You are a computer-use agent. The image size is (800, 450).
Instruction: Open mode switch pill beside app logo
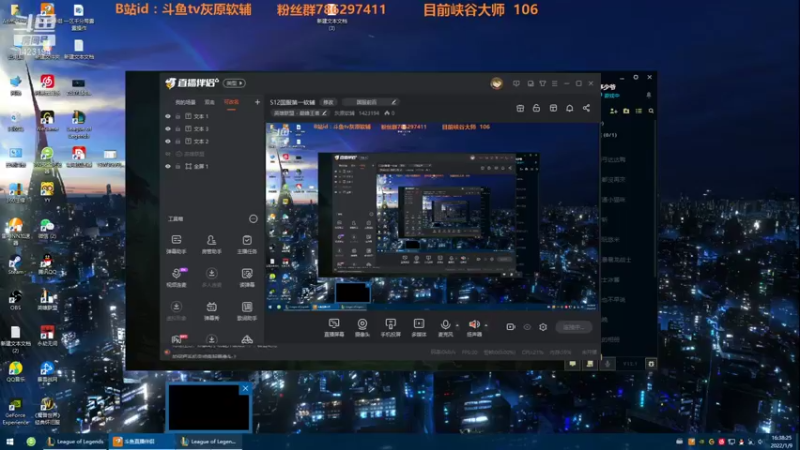click(234, 83)
